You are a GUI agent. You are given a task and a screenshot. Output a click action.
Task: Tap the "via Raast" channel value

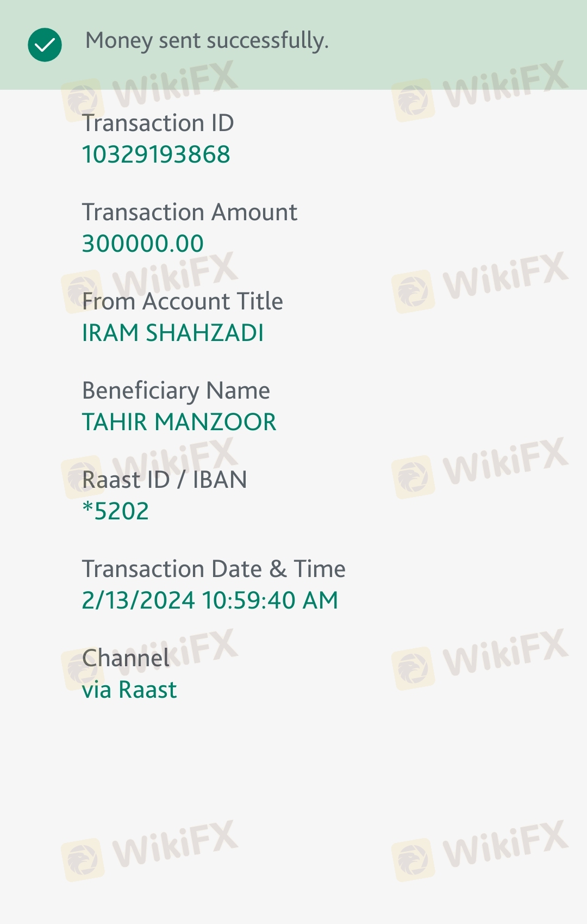point(129,690)
